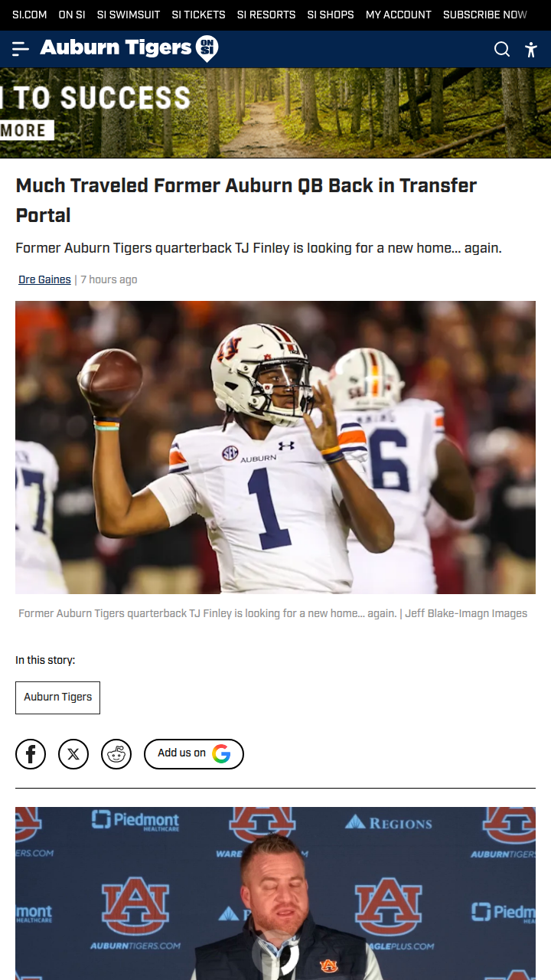The height and width of the screenshot is (980, 551).
Task: Open the hamburger navigation menu
Action: [x=21, y=49]
